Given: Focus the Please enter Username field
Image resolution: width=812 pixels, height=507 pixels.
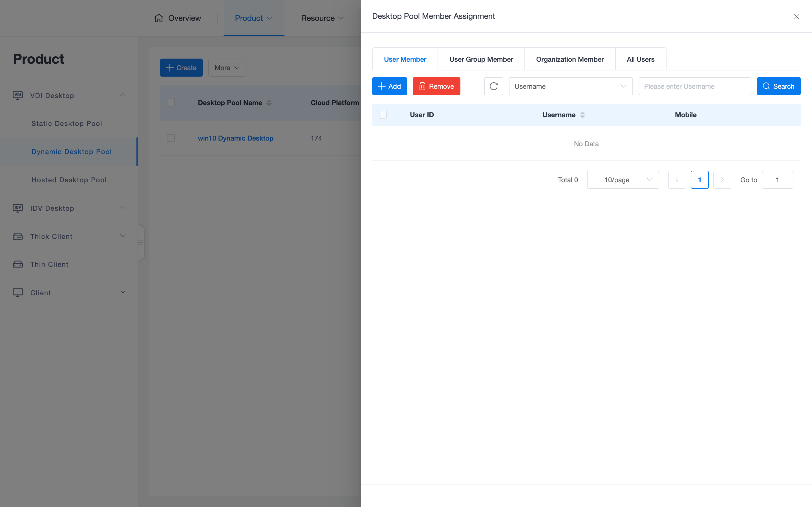Looking at the screenshot, I should coord(694,86).
